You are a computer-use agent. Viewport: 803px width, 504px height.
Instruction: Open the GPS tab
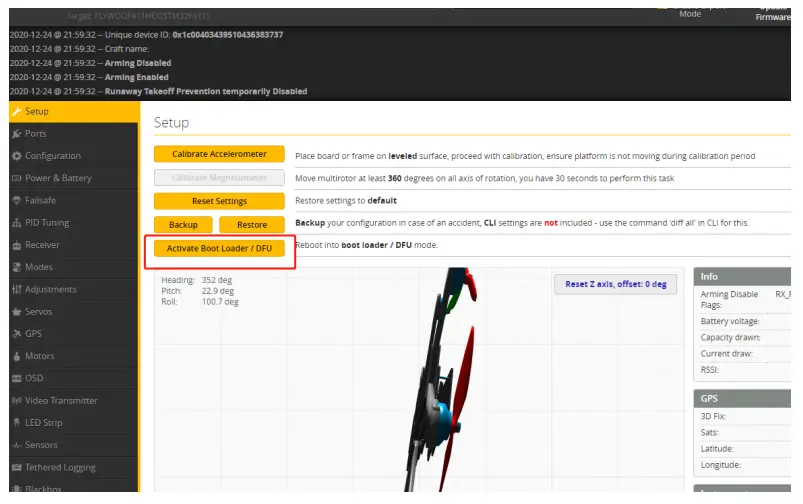(x=74, y=333)
